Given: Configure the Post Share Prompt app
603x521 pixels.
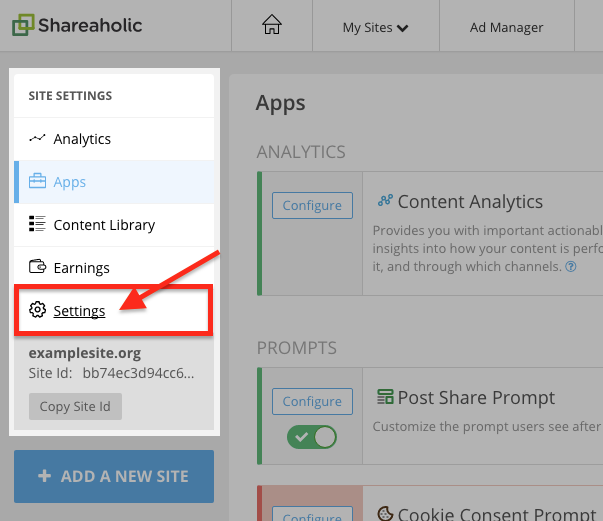Looking at the screenshot, I should pos(312,401).
